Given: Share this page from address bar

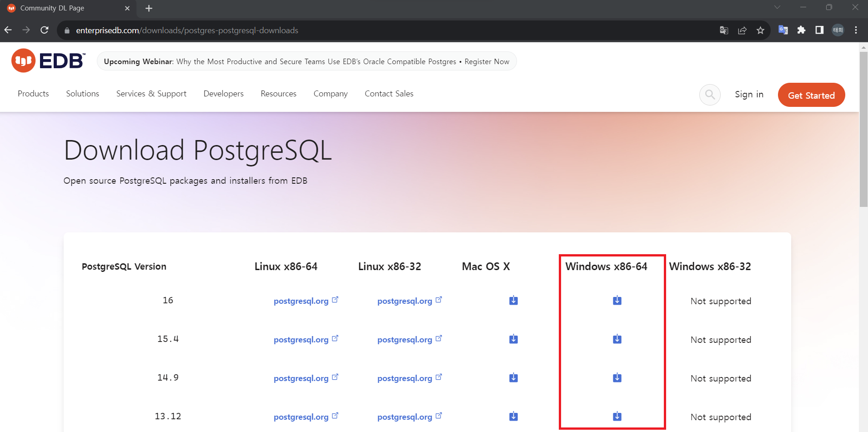Looking at the screenshot, I should pos(742,30).
